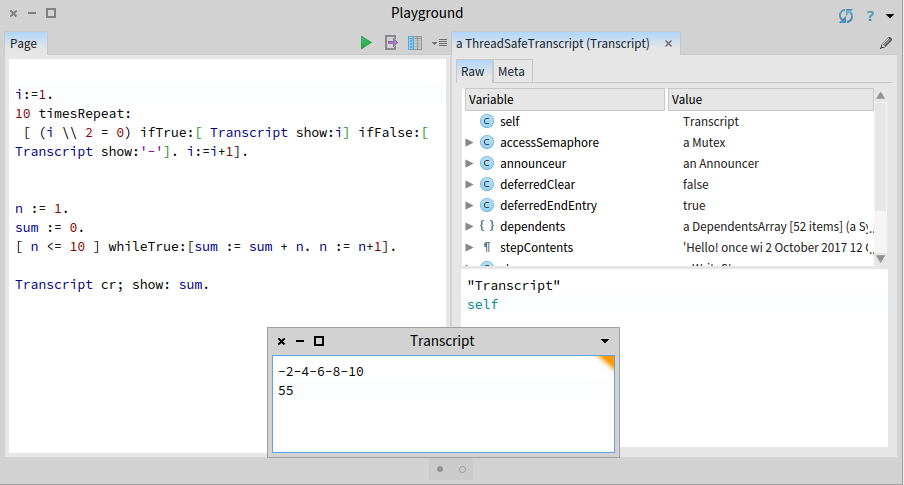Open the bindings table icon

(x=414, y=43)
